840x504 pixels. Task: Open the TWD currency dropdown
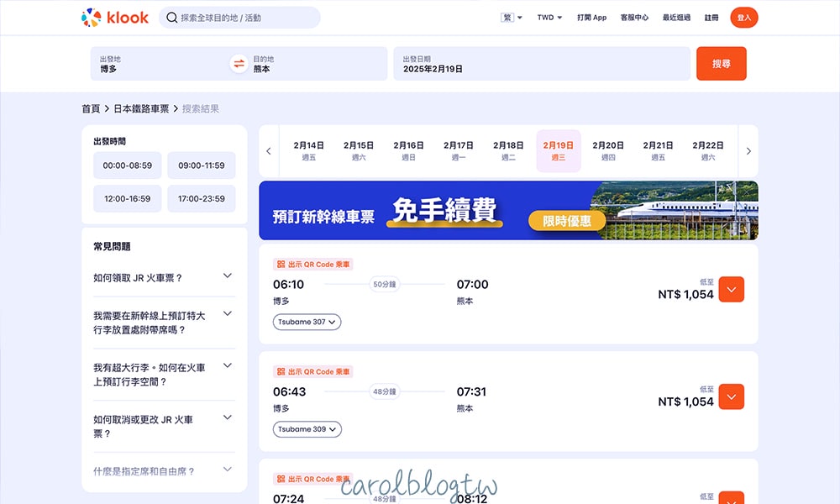(x=549, y=18)
